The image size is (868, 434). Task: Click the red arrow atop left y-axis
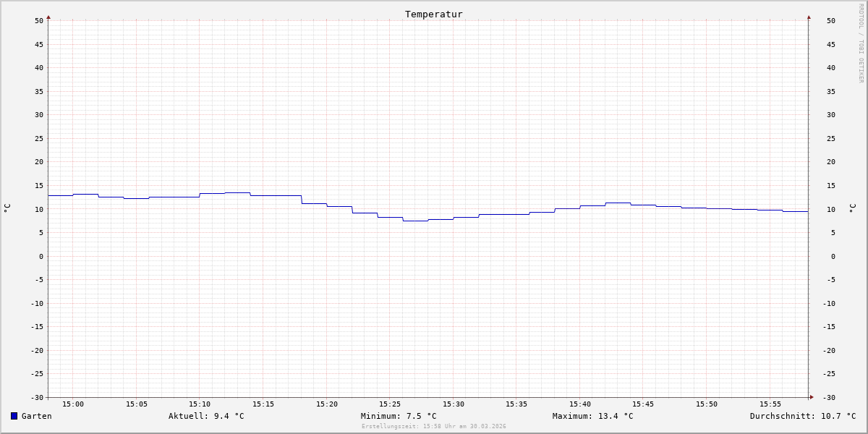coord(48,17)
